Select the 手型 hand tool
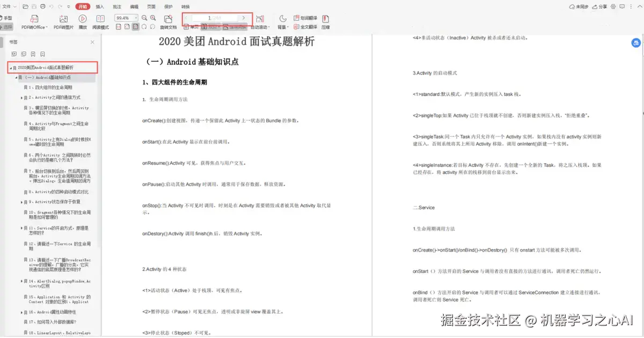This screenshot has width=644, height=338. (6, 18)
